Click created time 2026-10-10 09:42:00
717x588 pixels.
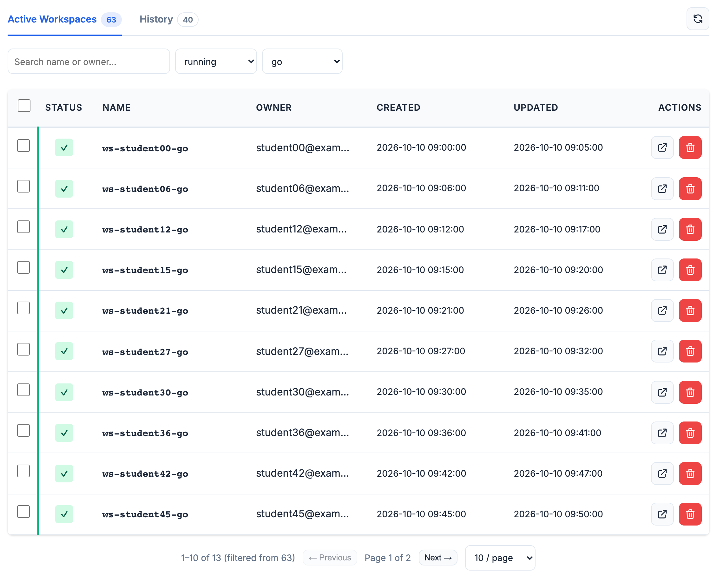421,474
